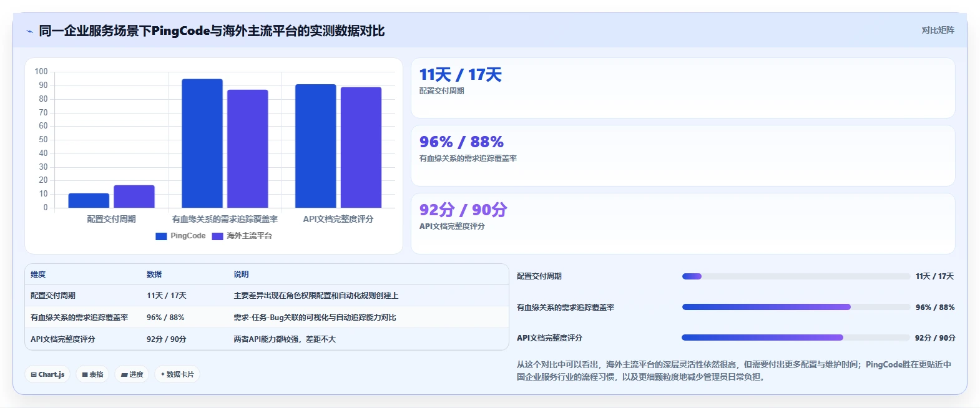Toggle the 海外主流平台 legend swatch
980x408 pixels.
point(218,236)
